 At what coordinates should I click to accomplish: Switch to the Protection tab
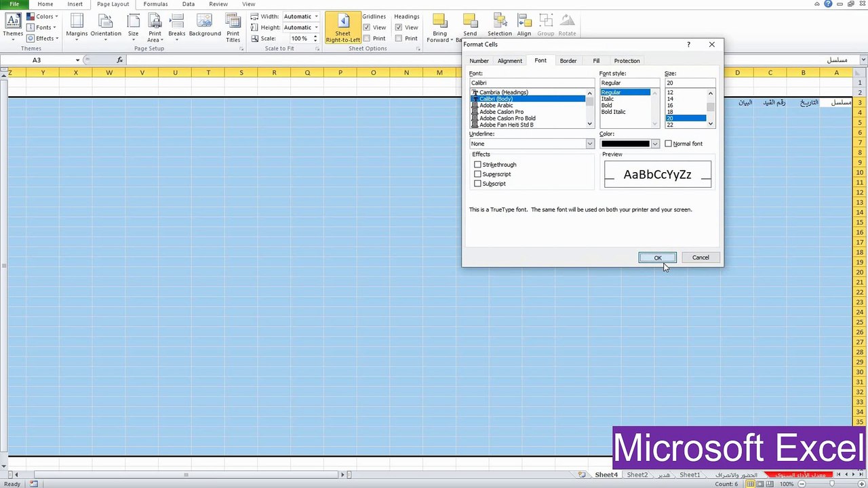pyautogui.click(x=627, y=61)
